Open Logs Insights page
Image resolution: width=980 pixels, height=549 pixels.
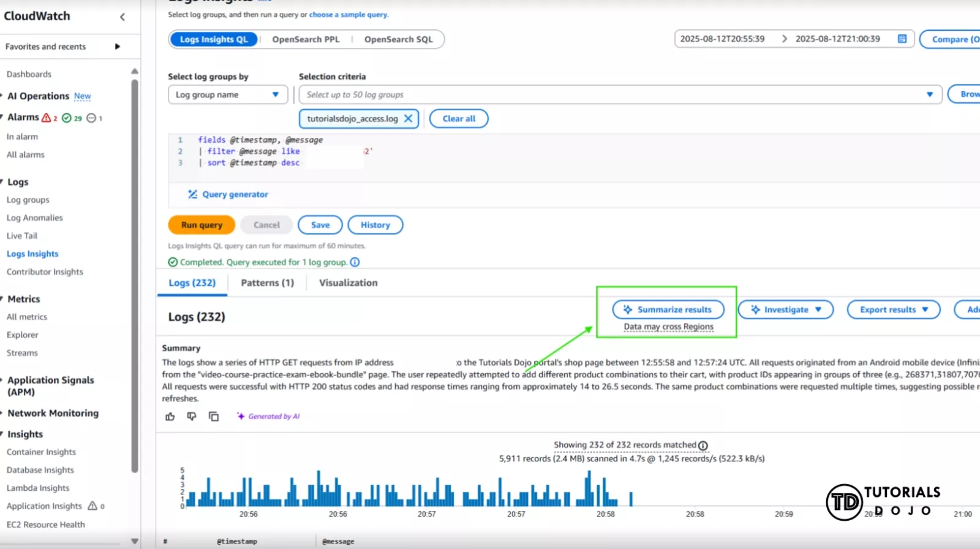pos(32,254)
